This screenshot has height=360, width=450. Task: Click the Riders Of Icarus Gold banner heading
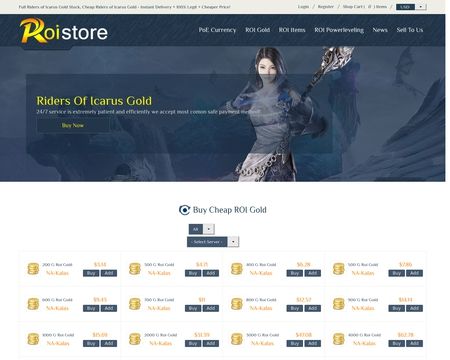pos(94,101)
